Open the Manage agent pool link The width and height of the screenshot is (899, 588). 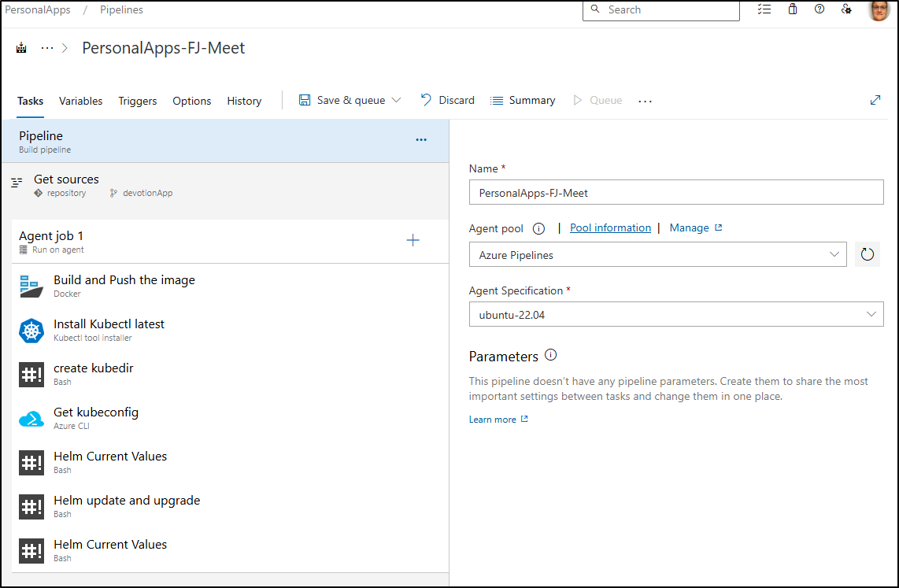695,228
